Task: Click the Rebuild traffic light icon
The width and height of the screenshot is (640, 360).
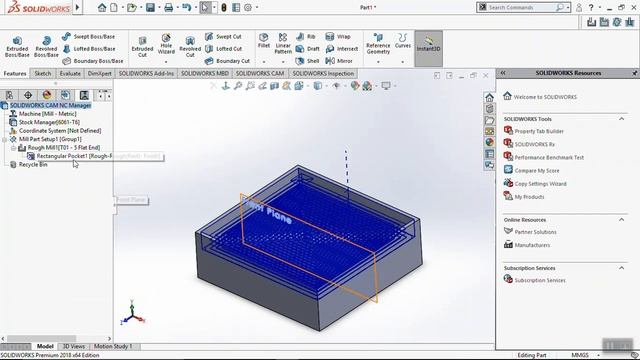Action: pos(224,7)
